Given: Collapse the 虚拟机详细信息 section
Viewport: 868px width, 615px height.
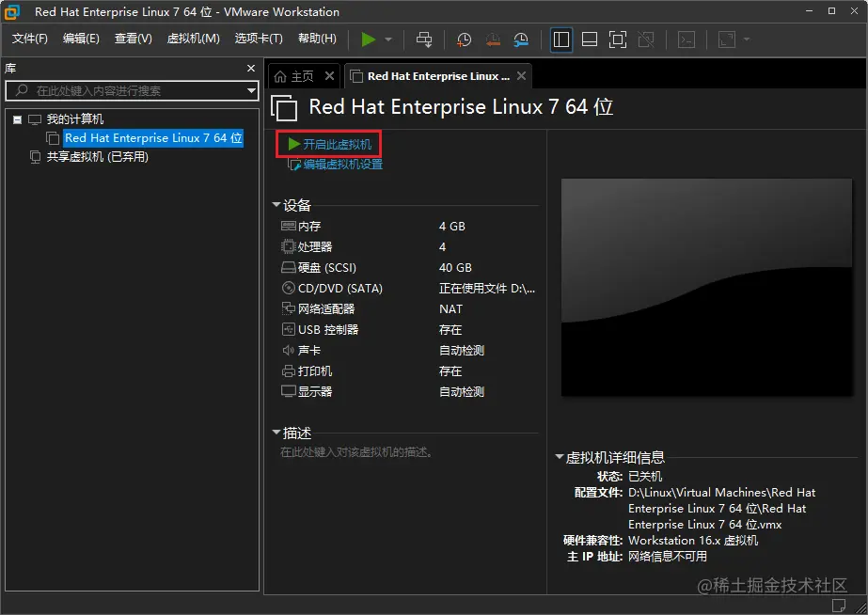Looking at the screenshot, I should point(560,456).
